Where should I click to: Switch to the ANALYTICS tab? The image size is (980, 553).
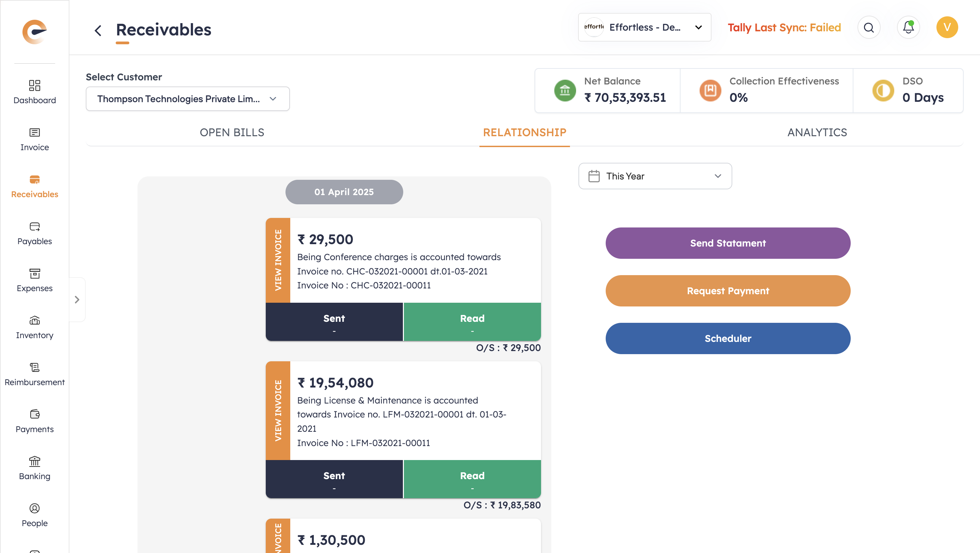(817, 132)
